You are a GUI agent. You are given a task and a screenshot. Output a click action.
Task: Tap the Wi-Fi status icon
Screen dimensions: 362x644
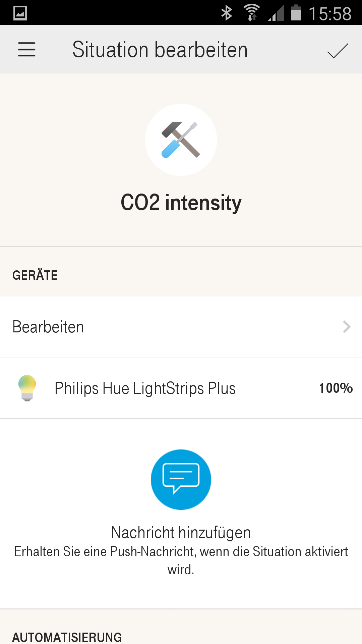(x=252, y=13)
